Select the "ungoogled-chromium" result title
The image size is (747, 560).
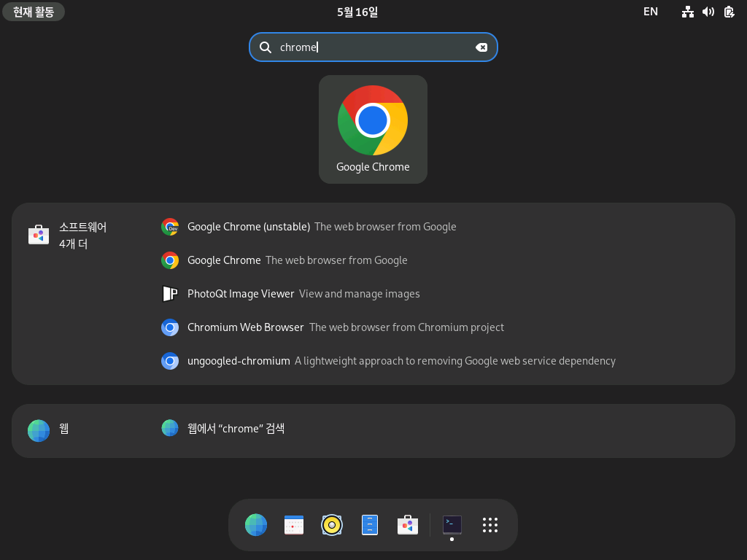[x=239, y=361]
